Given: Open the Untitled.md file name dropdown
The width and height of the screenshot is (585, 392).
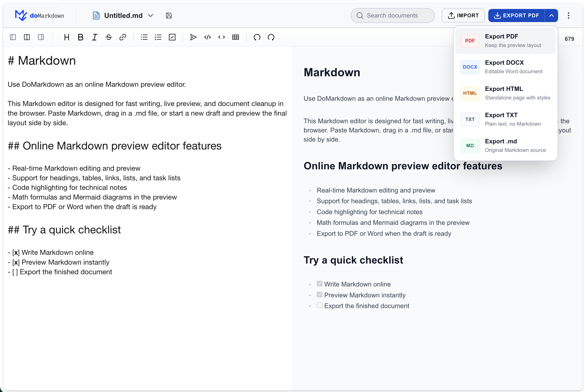Looking at the screenshot, I should pyautogui.click(x=151, y=16).
